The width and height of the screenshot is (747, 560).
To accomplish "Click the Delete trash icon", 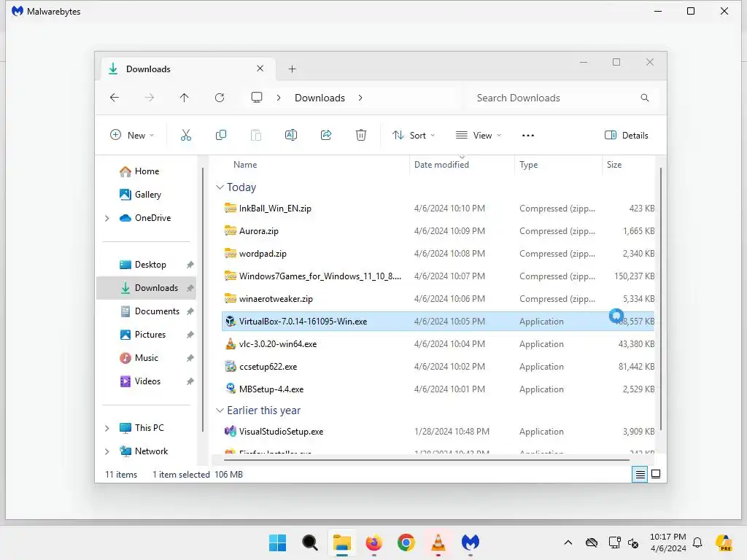I will pyautogui.click(x=361, y=135).
